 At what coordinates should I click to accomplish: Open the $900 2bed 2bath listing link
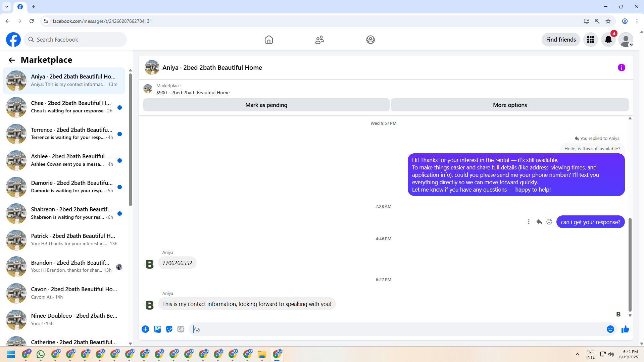[x=193, y=93]
